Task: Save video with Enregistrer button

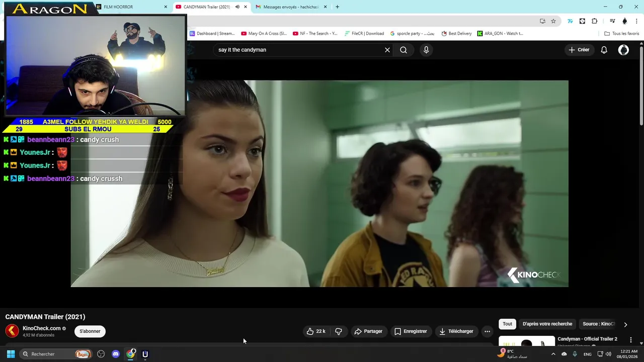Action: pos(411,331)
